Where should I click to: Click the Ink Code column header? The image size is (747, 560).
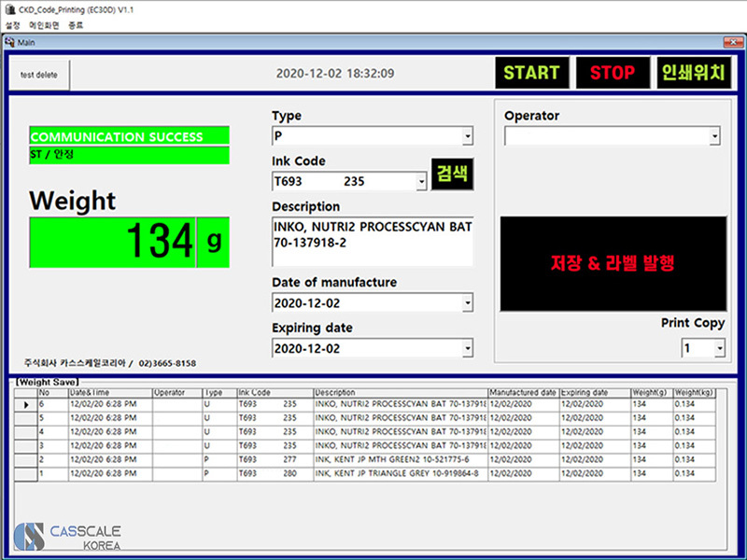pyautogui.click(x=274, y=393)
